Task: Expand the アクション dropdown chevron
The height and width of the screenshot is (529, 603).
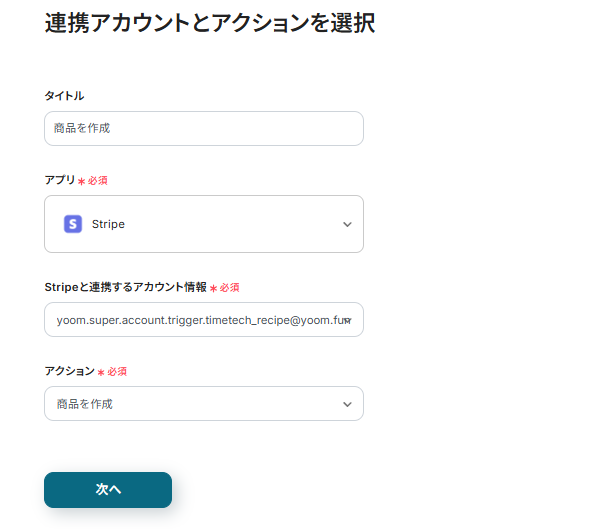Action: [x=347, y=404]
